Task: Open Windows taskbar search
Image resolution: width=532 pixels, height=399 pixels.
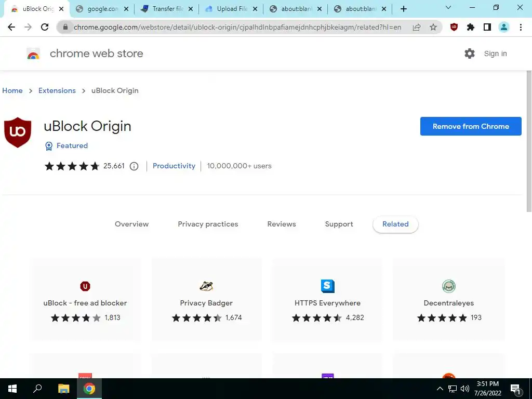Action: [x=37, y=389]
